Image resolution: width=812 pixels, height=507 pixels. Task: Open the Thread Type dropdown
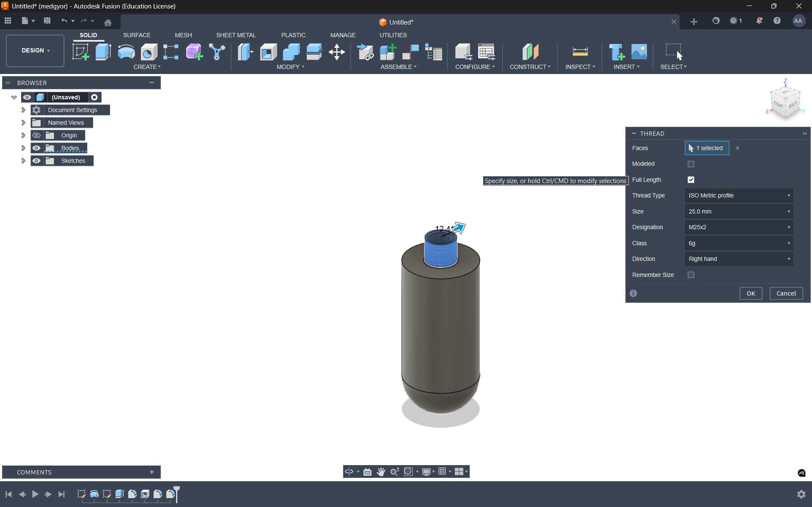pos(738,195)
